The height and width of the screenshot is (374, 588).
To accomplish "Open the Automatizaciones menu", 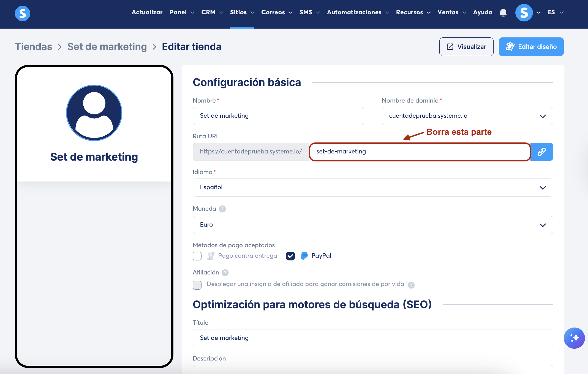I will tap(358, 12).
